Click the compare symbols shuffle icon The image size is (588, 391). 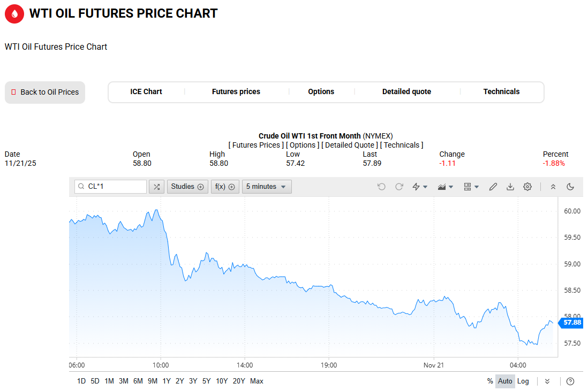click(156, 187)
